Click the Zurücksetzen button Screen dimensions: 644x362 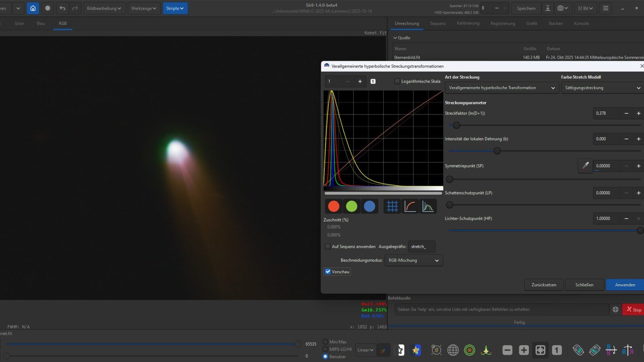point(543,285)
